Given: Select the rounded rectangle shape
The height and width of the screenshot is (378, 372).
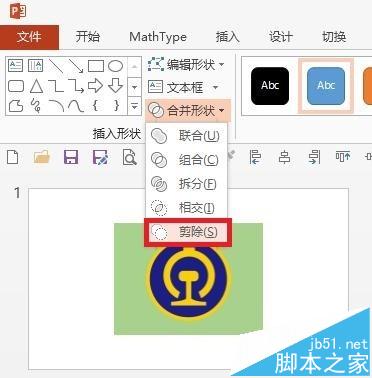Looking at the screenshot, I should tap(16, 86).
